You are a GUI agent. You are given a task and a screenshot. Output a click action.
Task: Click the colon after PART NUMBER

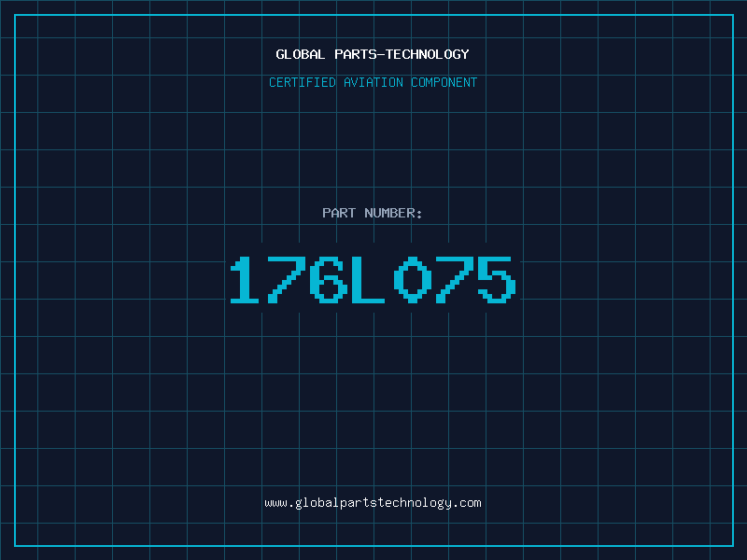tap(419, 214)
